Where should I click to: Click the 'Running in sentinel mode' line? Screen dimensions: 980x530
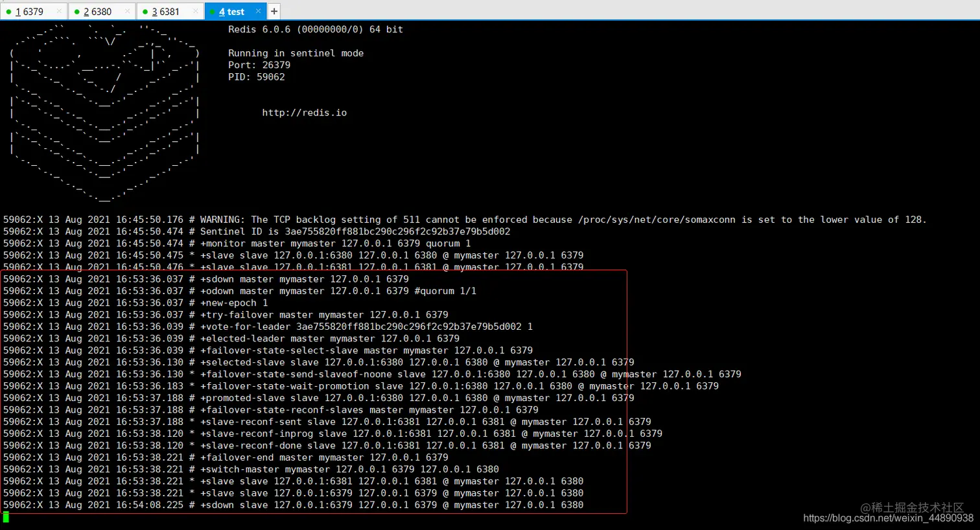point(296,53)
